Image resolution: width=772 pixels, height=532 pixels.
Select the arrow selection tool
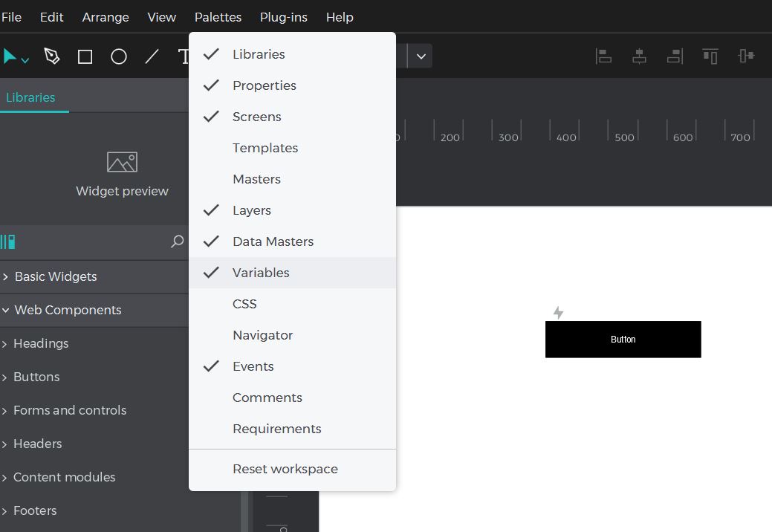point(10,56)
